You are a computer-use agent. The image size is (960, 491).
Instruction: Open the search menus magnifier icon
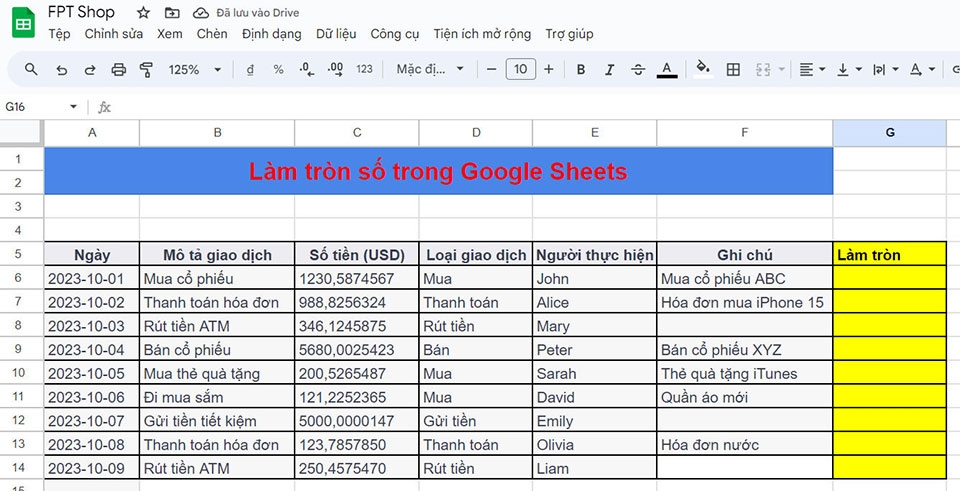[31, 69]
